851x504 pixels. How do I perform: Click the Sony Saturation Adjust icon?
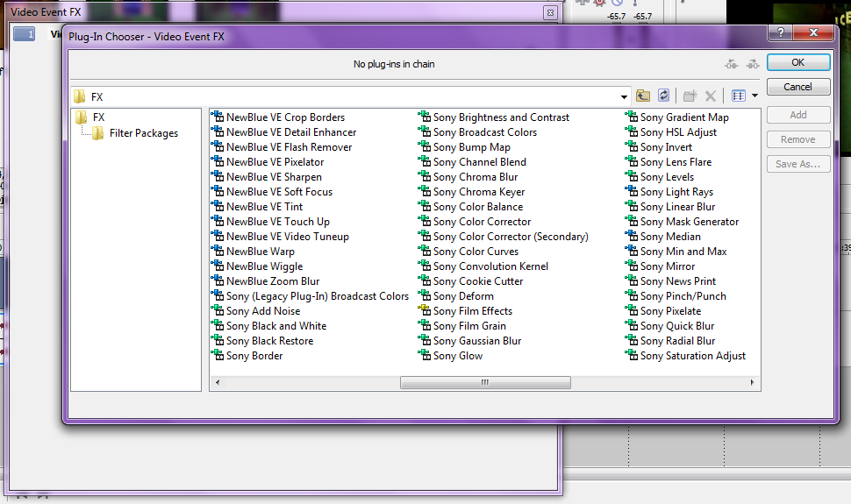631,355
